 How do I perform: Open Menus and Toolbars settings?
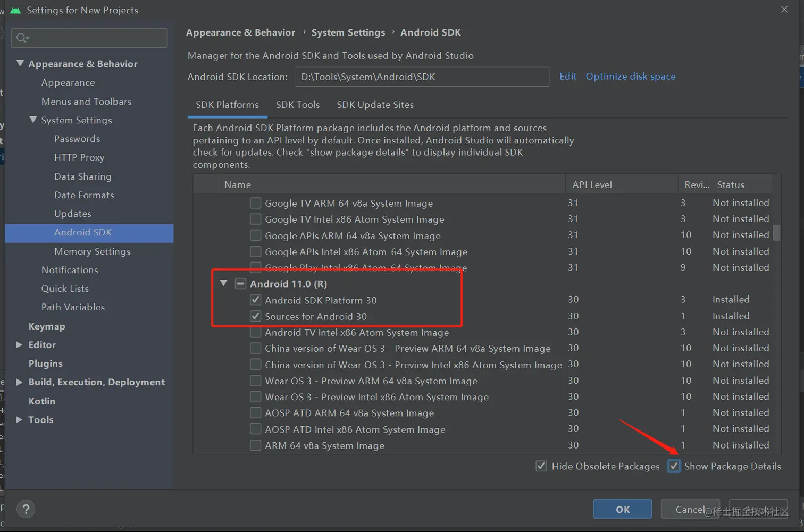click(x=87, y=102)
